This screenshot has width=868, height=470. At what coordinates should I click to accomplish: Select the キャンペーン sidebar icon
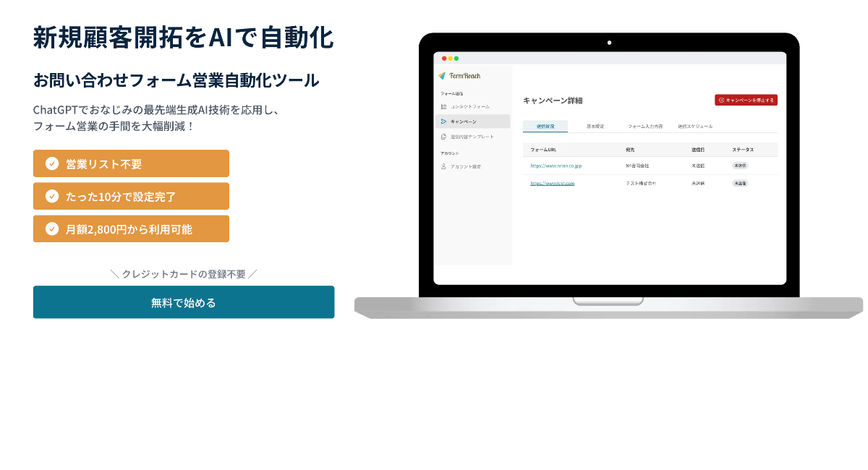pyautogui.click(x=443, y=121)
